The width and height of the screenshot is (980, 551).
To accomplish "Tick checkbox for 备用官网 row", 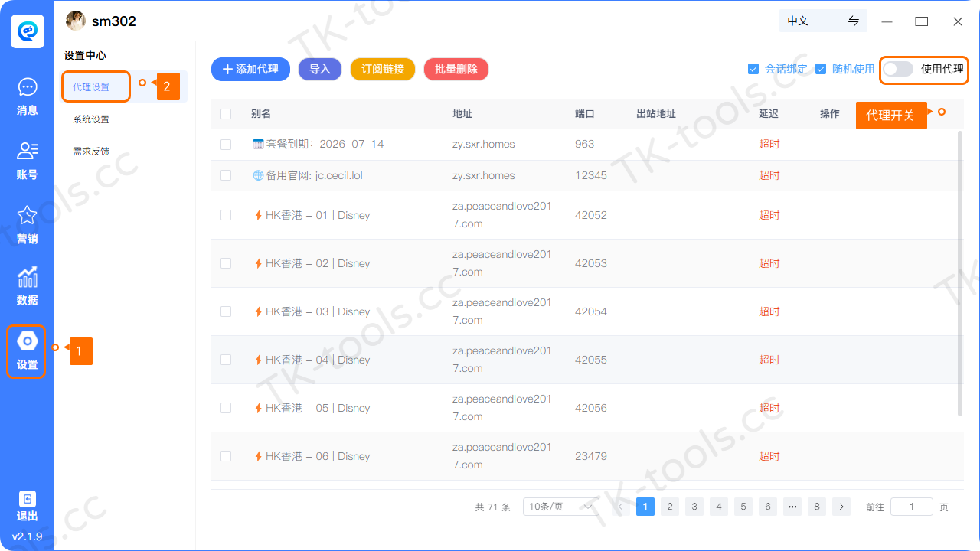I will [226, 175].
